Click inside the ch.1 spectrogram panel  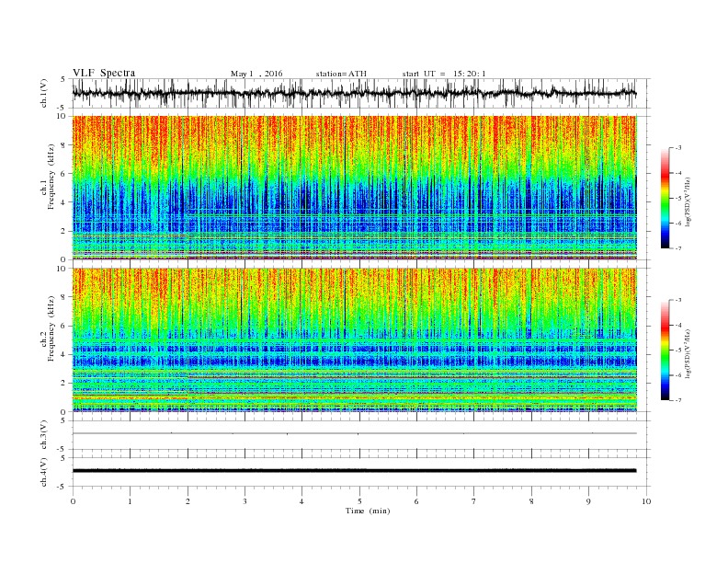pos(354,188)
